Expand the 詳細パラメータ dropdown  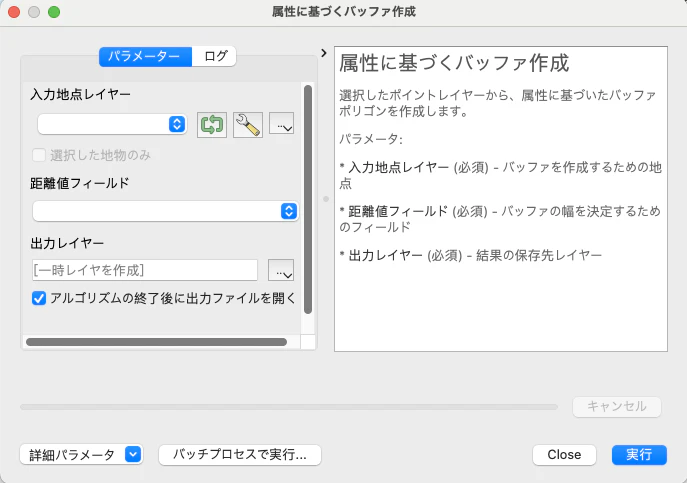click(x=81, y=455)
